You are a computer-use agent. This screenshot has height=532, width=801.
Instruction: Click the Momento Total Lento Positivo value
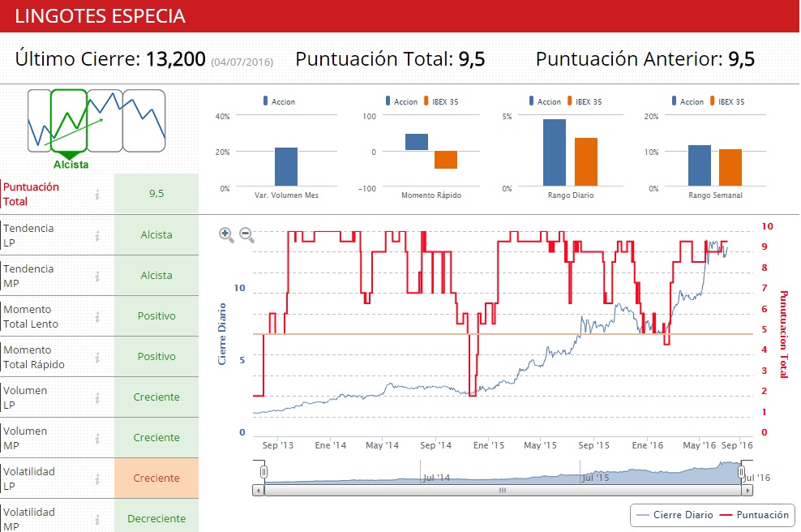(x=156, y=315)
